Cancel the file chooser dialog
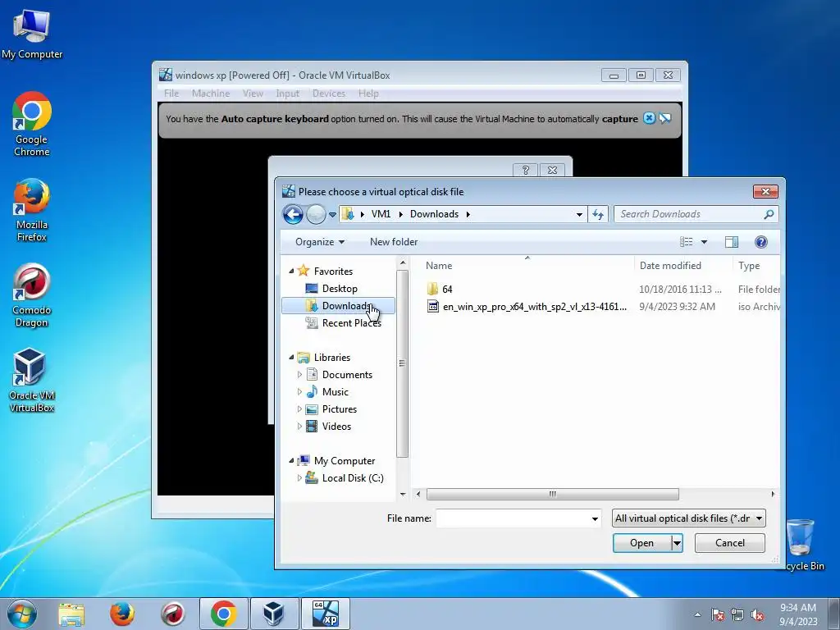This screenshot has width=840, height=630. (729, 543)
